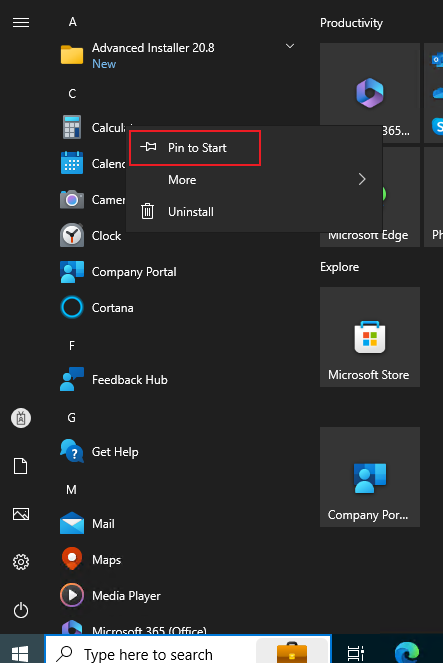
Task: Launch the Get Help icon
Action: (x=72, y=451)
